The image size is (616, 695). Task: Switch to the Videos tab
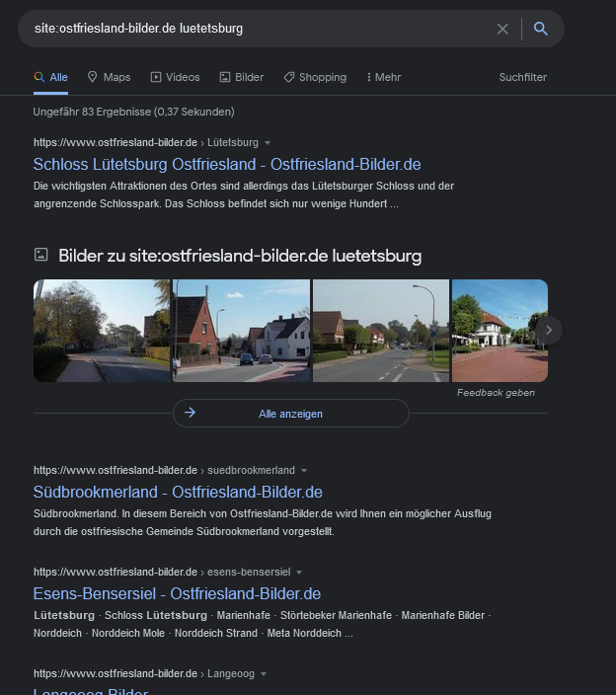click(175, 77)
